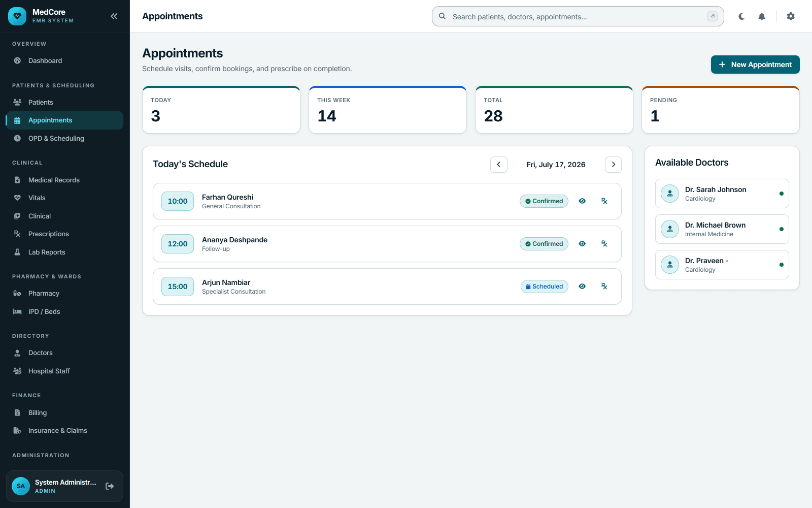Viewport: 812px width, 508px height.
Task: Click Dr. Michael Brown avatar icon
Action: tap(670, 229)
